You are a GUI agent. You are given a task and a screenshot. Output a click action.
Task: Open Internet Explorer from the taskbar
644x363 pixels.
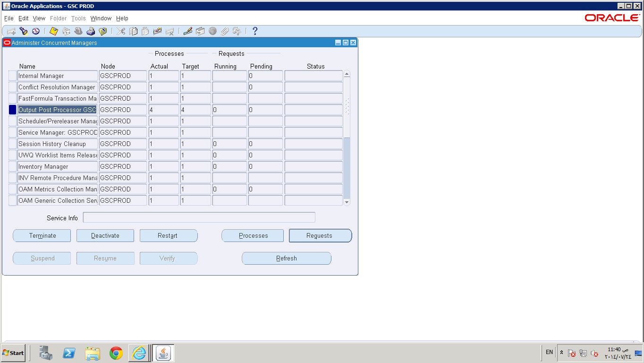coord(139,353)
